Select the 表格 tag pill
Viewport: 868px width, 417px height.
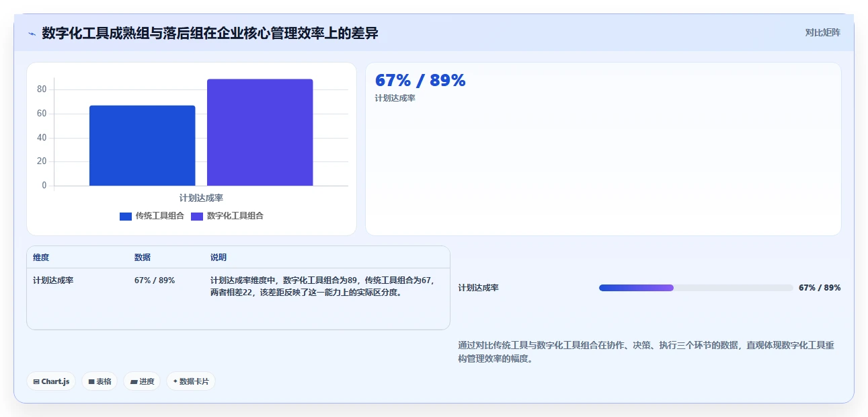click(x=100, y=381)
